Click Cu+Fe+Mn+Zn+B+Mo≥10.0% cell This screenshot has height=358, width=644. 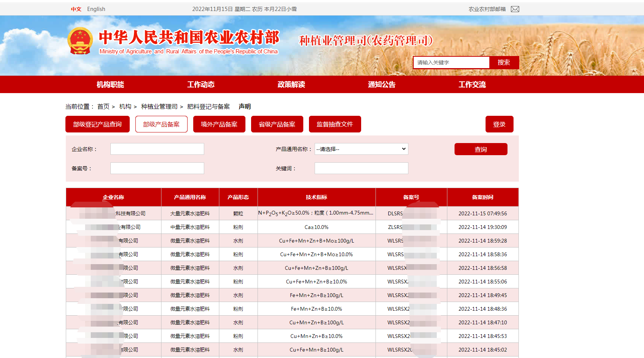coord(317,254)
